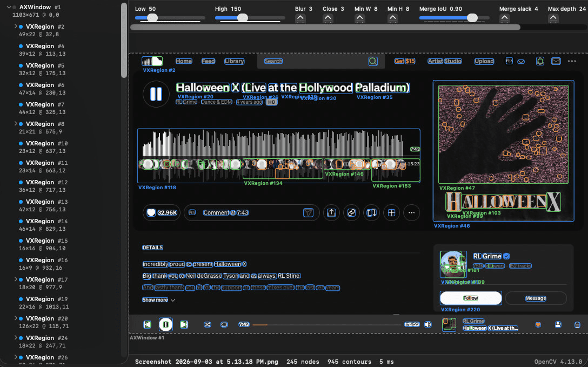Viewport: 588px width, 367px height.
Task: Open the Library tab
Action: 235,61
